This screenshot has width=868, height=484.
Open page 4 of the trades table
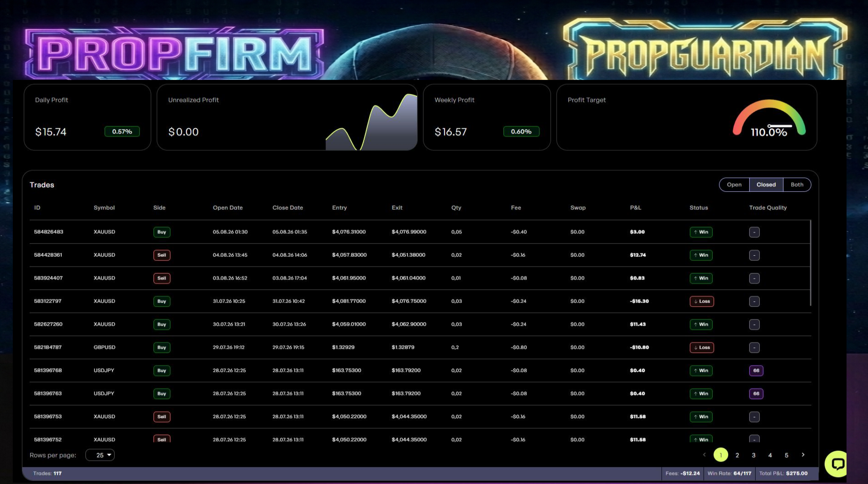[x=770, y=455]
